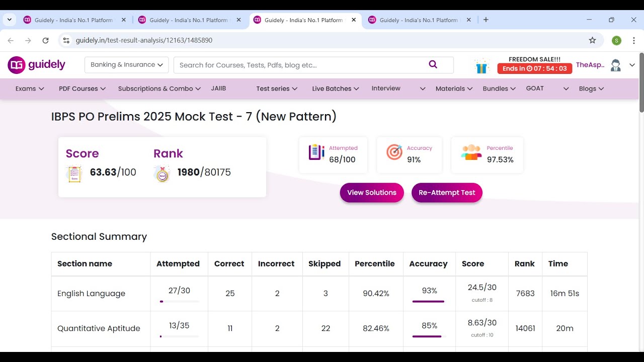Go forward with the browser arrow

pos(28,40)
